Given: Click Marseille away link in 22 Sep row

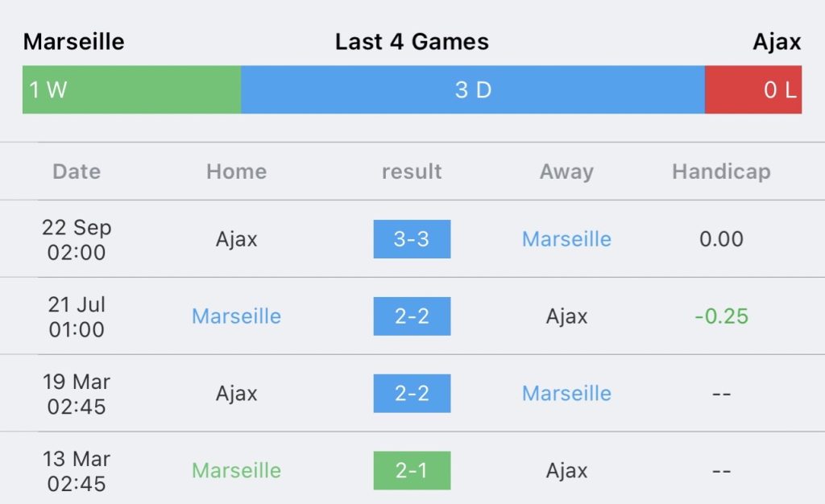Looking at the screenshot, I should click(566, 239).
